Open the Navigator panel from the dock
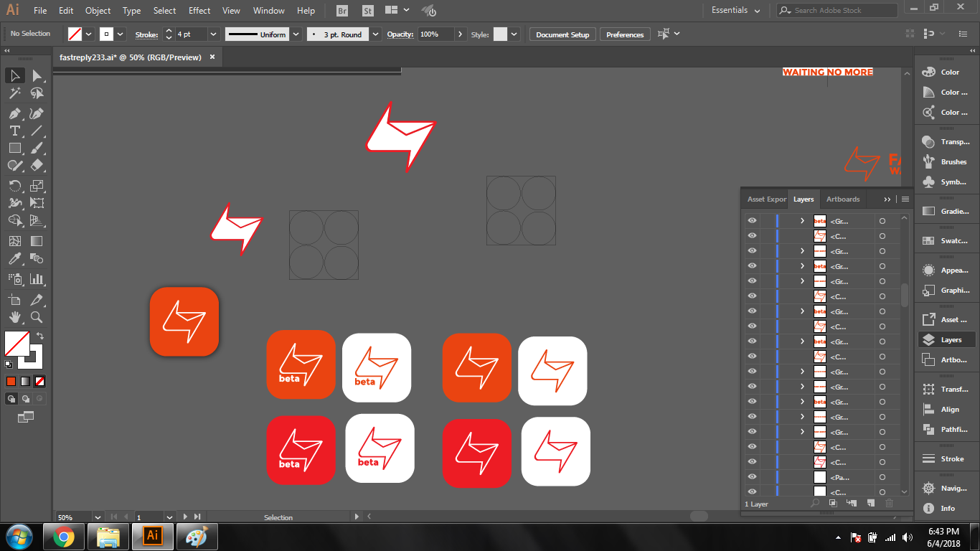Viewport: 980px width, 551px height. (947, 489)
